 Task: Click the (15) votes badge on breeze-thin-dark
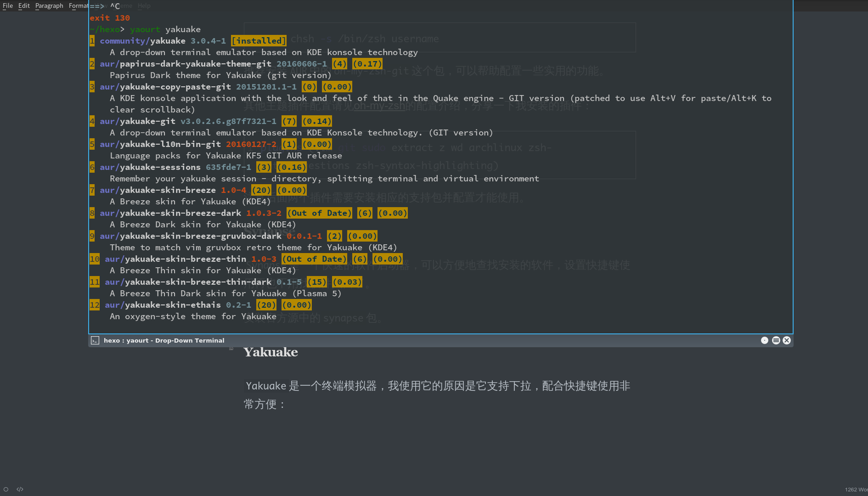click(317, 282)
